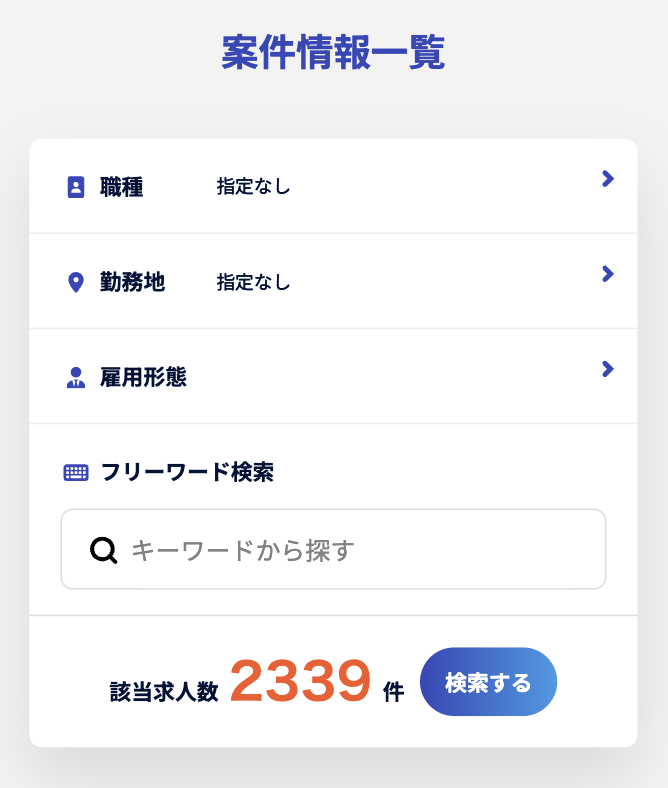Expand the 職種 row chevron

click(607, 179)
